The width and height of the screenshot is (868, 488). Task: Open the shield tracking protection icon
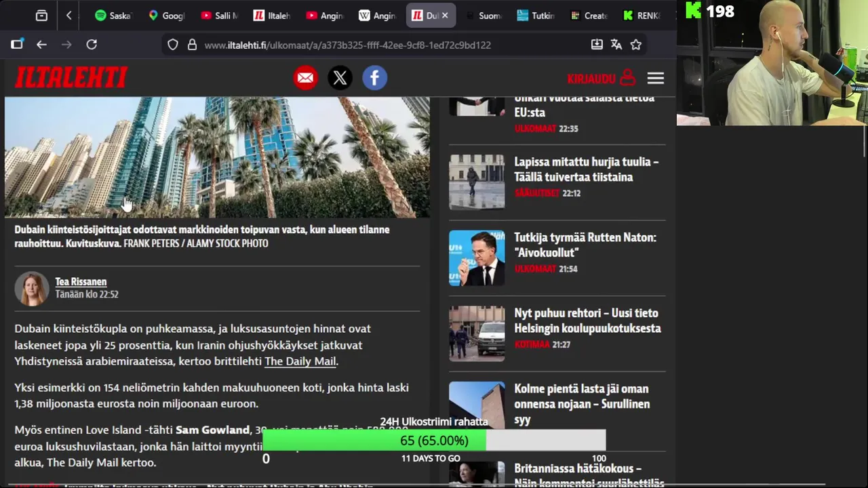(173, 45)
